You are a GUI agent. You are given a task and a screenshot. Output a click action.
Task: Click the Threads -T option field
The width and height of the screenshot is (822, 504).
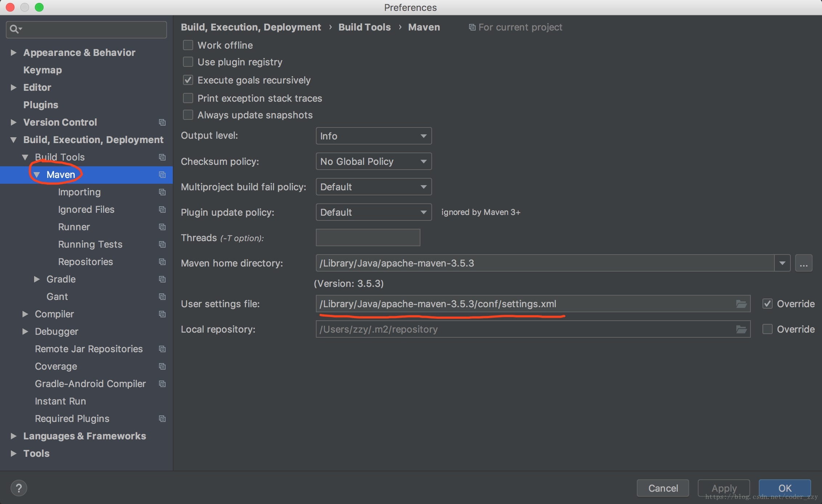tap(368, 237)
